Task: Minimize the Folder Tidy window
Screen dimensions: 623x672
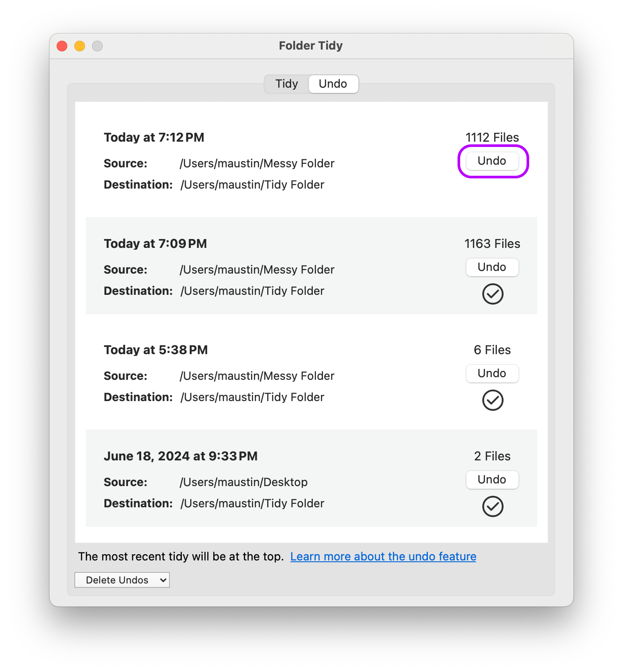Action: 80,46
